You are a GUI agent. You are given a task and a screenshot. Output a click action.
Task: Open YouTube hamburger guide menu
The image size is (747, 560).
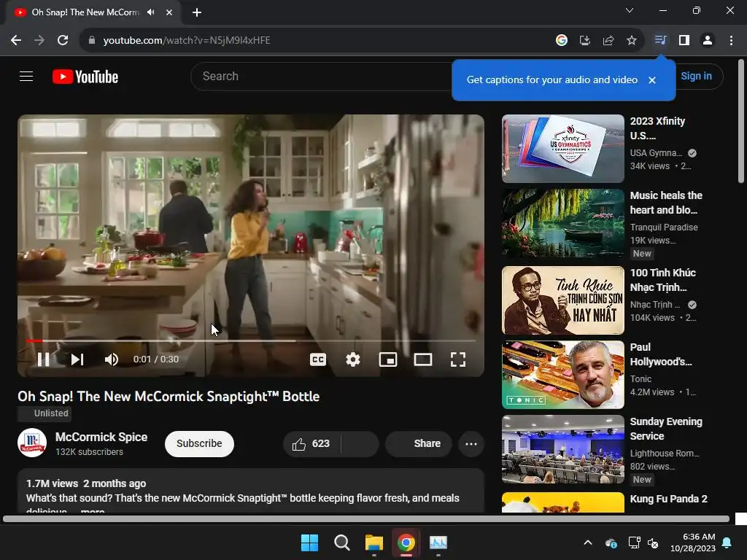click(26, 76)
